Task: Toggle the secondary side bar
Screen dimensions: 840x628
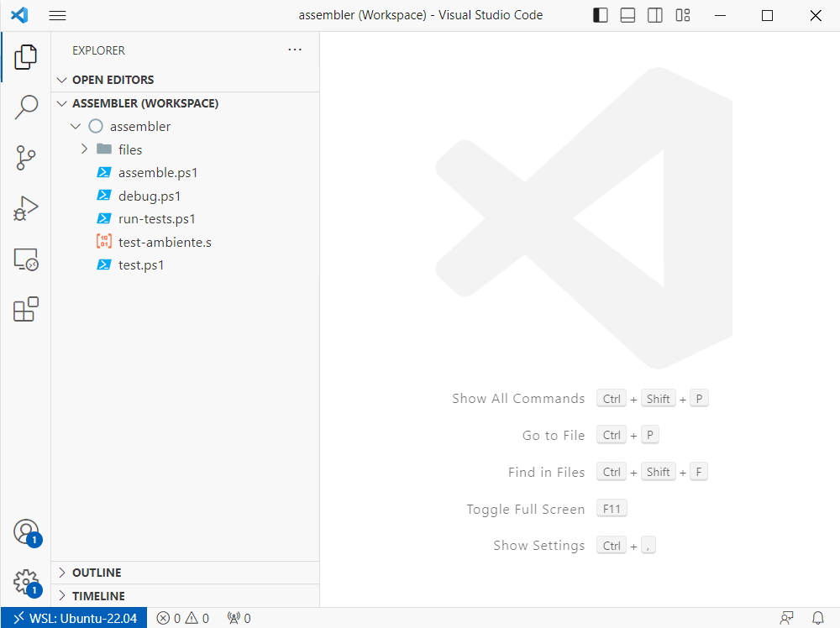Action: [655, 15]
